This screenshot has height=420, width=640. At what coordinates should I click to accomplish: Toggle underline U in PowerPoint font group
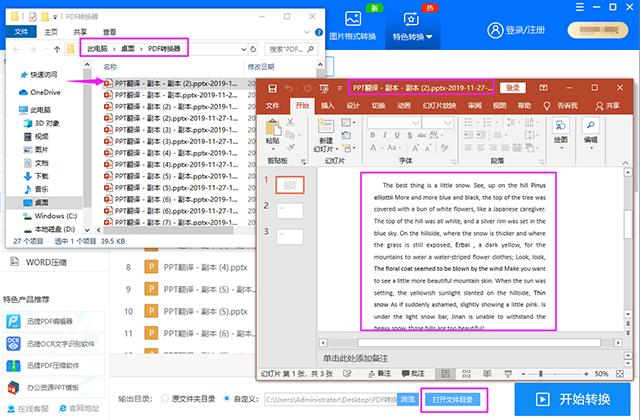point(397,135)
